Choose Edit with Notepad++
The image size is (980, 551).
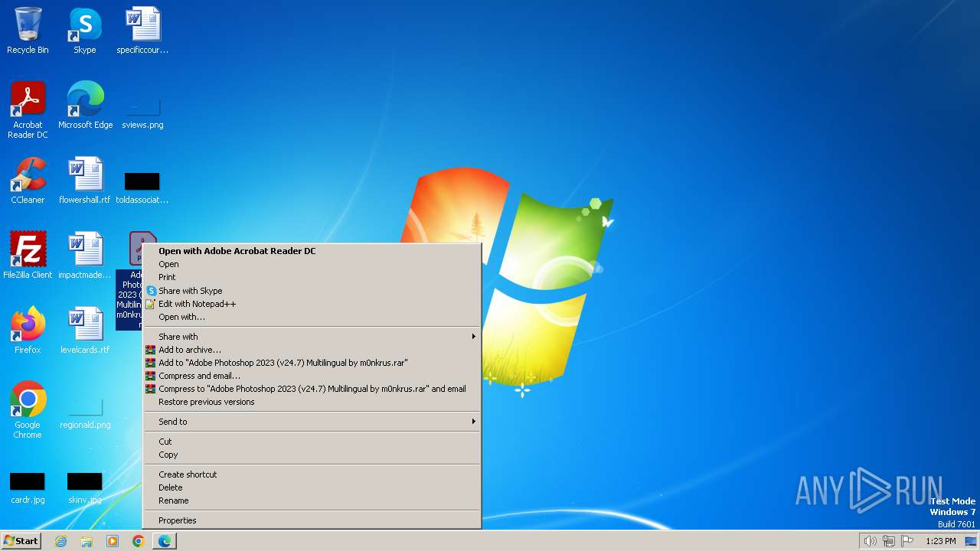[x=312, y=304]
